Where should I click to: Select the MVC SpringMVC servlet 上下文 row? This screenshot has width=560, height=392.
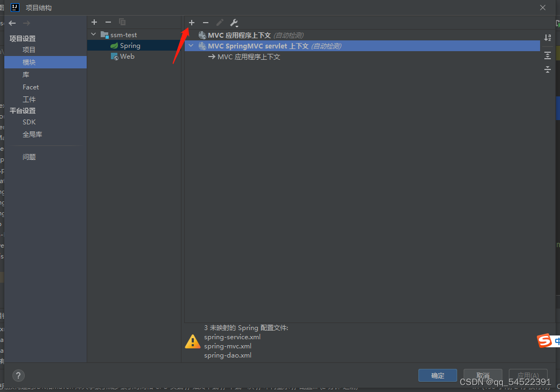pos(362,46)
